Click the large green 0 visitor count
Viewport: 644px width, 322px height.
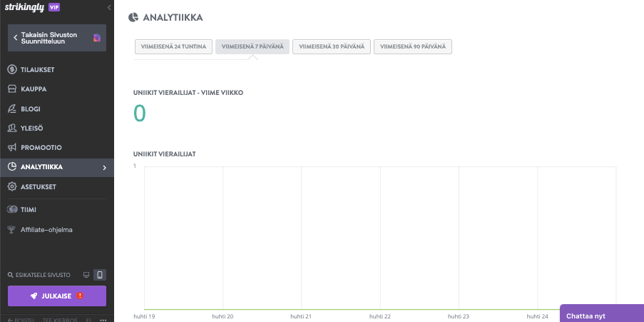140,114
